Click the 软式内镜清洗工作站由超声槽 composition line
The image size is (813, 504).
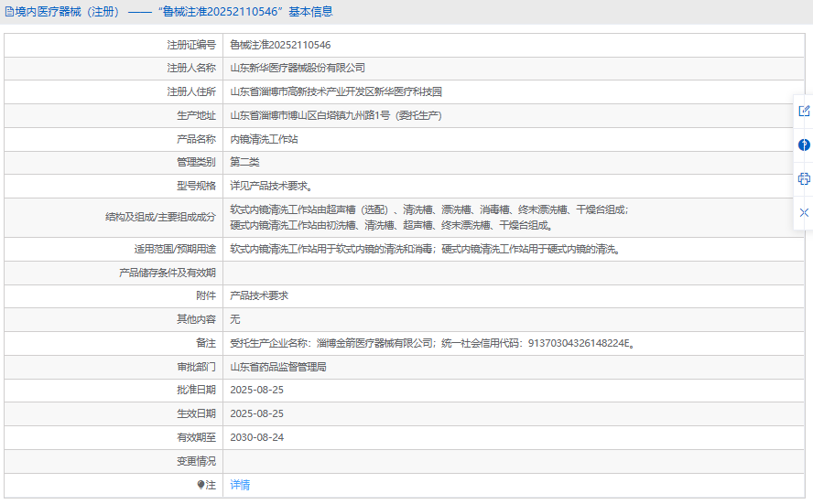coord(429,209)
